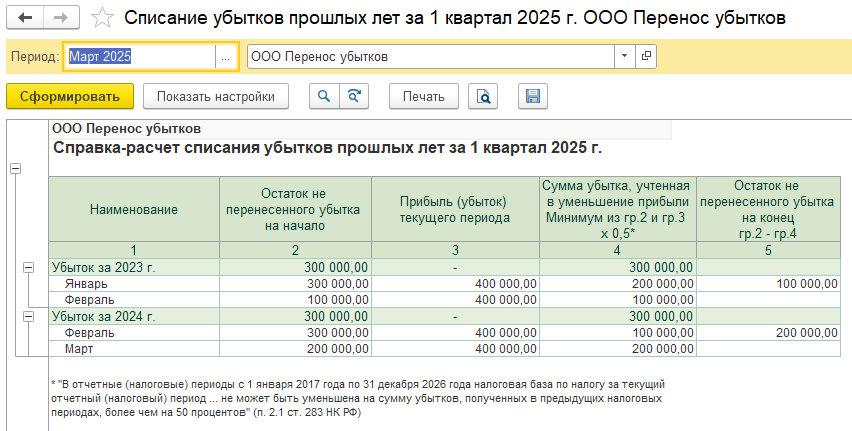Collapse the Убыток за 2023 г. group

coord(27,268)
